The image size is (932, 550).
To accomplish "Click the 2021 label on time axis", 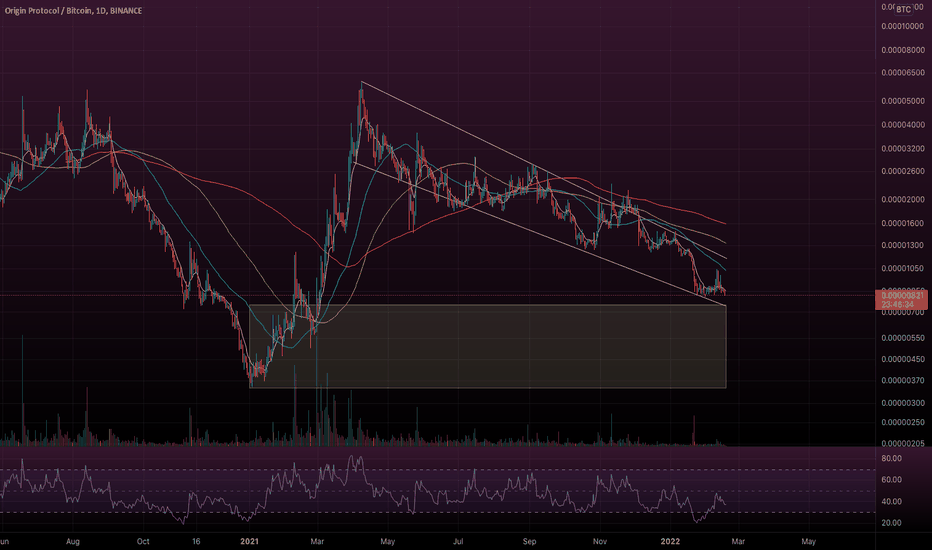I will [249, 542].
